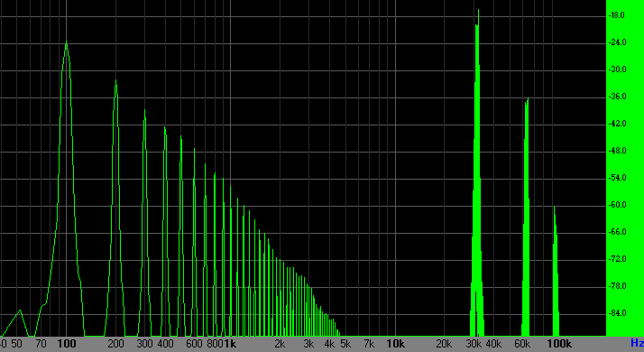Click the -84.0 dB scale label

click(617, 313)
